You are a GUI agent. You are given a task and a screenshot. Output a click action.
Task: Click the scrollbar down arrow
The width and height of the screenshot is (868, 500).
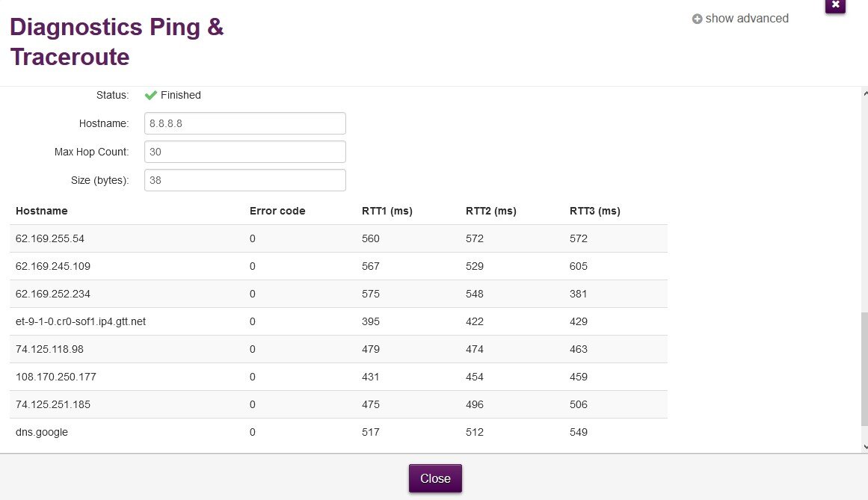[x=864, y=446]
